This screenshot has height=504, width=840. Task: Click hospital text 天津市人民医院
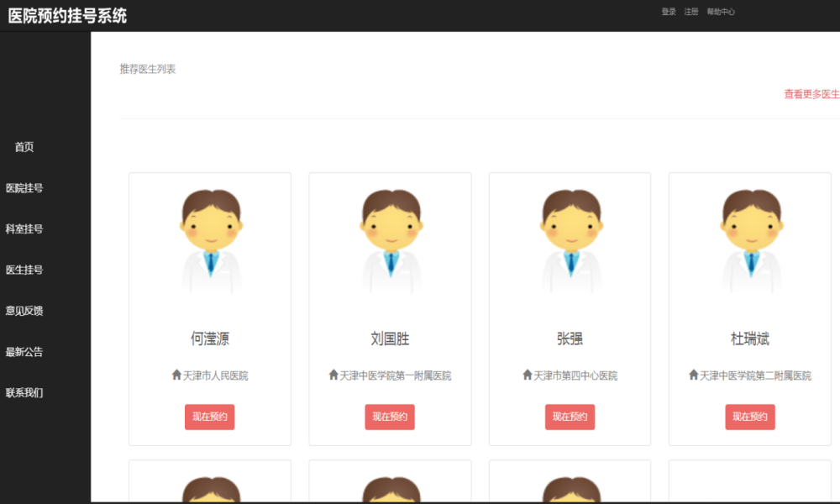215,375
